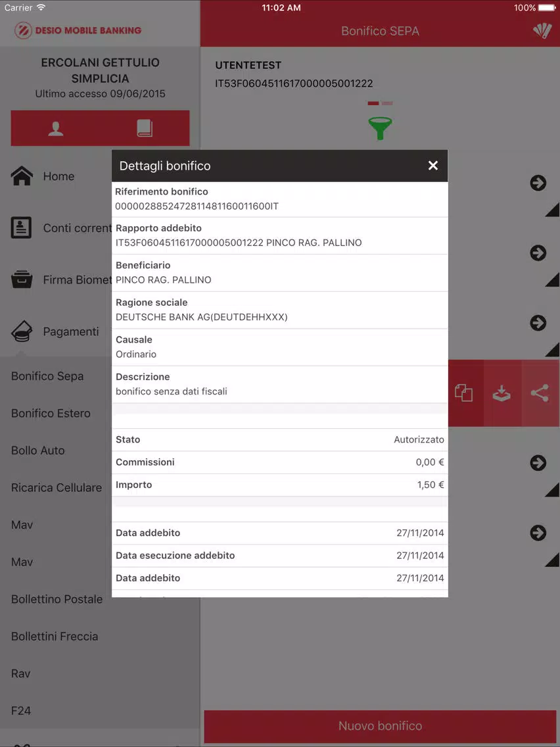The height and width of the screenshot is (747, 560).
Task: Tap the IBAN under UTENTETEST
Action: click(x=294, y=84)
